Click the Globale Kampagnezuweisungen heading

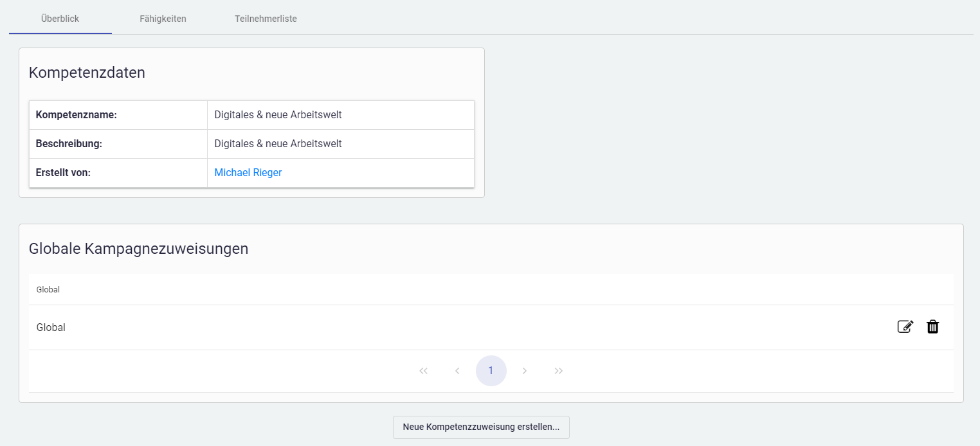click(138, 249)
